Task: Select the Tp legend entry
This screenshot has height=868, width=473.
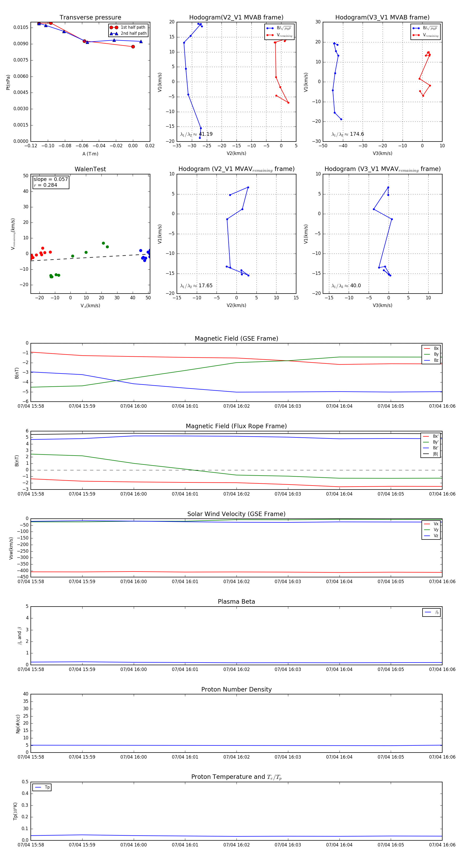Action: point(42,788)
